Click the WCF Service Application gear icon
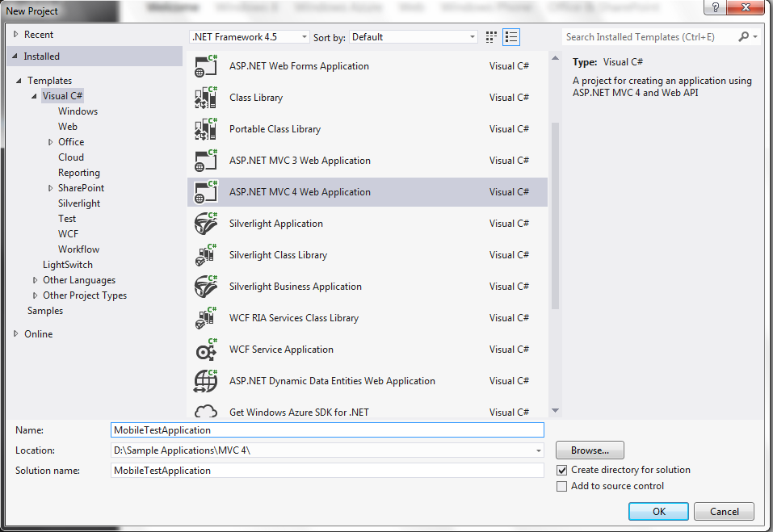This screenshot has width=773, height=532. pyautogui.click(x=204, y=349)
